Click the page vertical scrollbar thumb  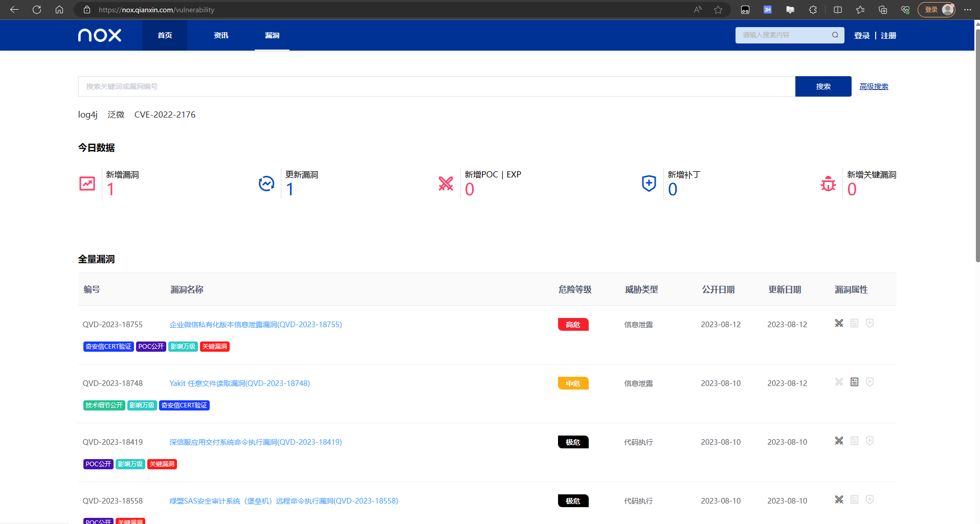point(977,146)
